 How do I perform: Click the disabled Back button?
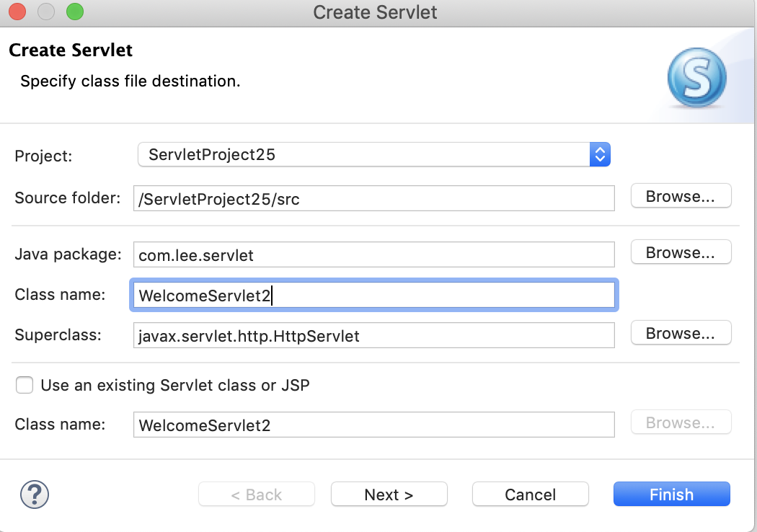click(x=256, y=495)
